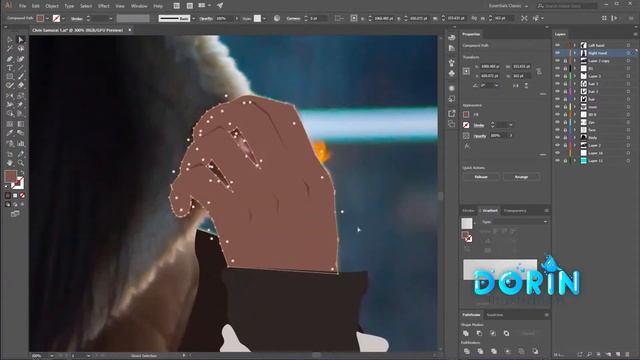Open zoom level dropdown in status bar

tap(52, 356)
